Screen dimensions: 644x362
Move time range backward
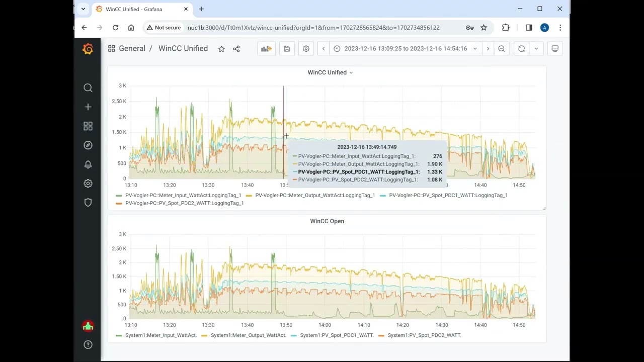(x=324, y=49)
